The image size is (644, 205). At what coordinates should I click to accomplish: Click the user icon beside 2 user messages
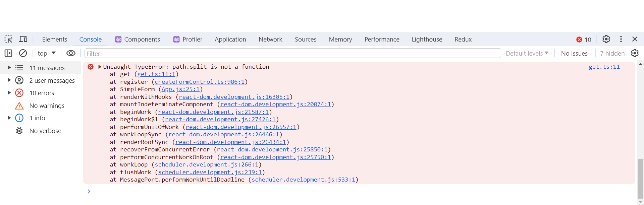pos(19,80)
